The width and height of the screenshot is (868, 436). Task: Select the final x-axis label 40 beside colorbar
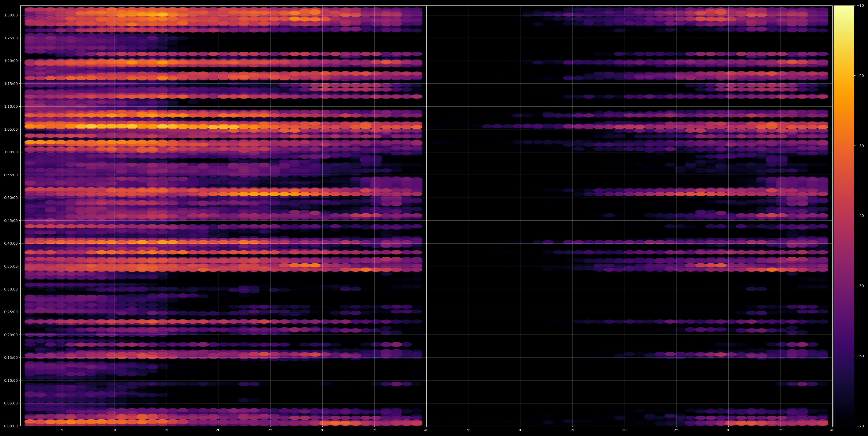[832, 430]
